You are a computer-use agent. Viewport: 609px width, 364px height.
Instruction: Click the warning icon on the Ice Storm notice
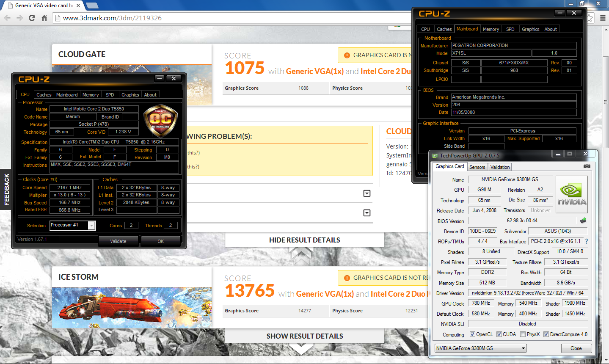(347, 278)
